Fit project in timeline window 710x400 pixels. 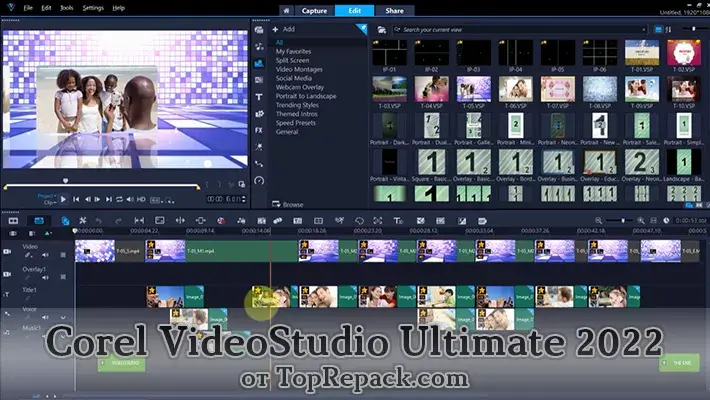tap(653, 221)
